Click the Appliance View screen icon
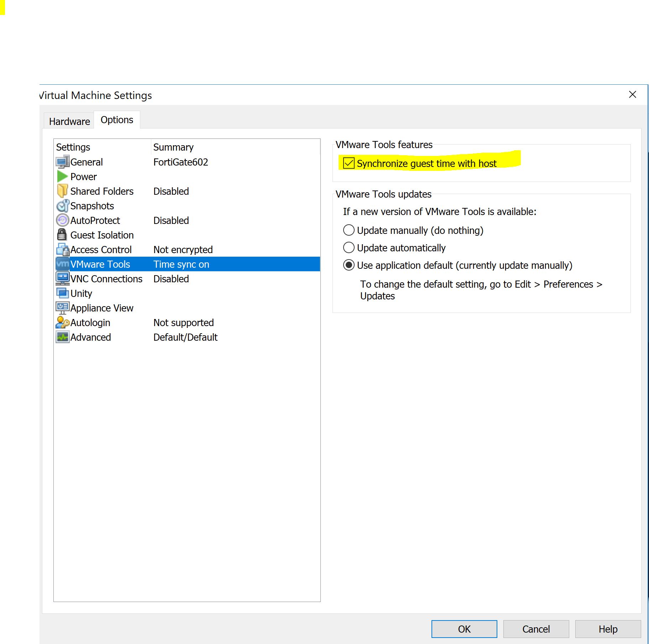 [x=63, y=308]
